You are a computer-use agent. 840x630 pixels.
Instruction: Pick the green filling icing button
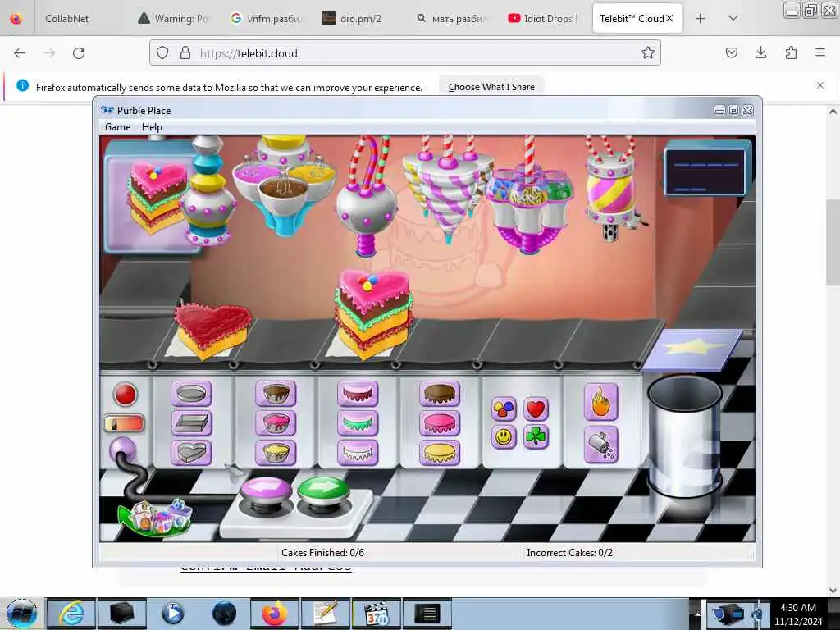[x=358, y=423]
